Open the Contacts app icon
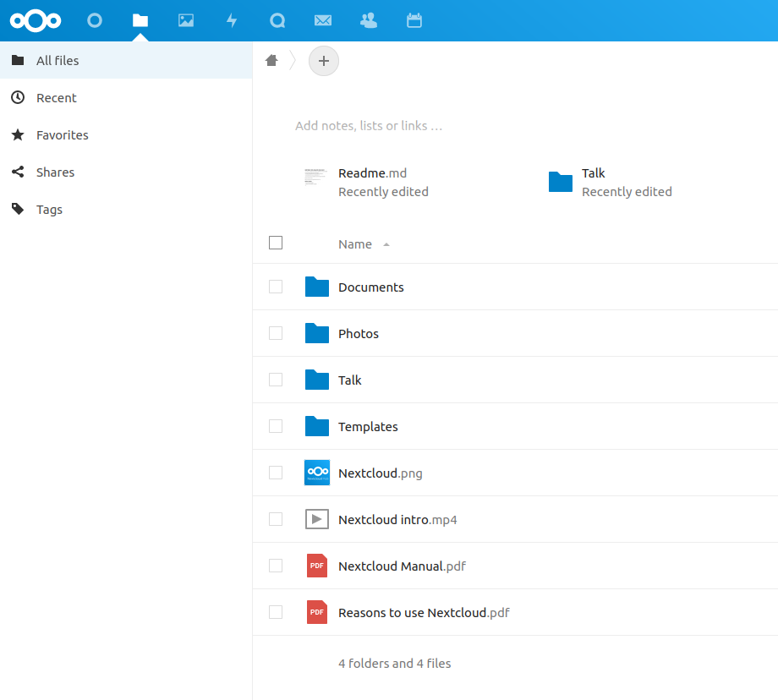Viewport: 778px width, 700px height. (x=368, y=20)
